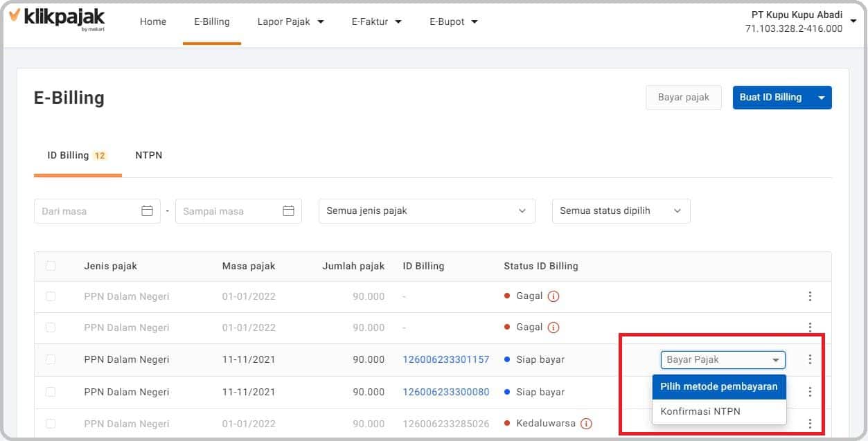Open Semua jenis pajak filter dropdown

[x=427, y=211]
